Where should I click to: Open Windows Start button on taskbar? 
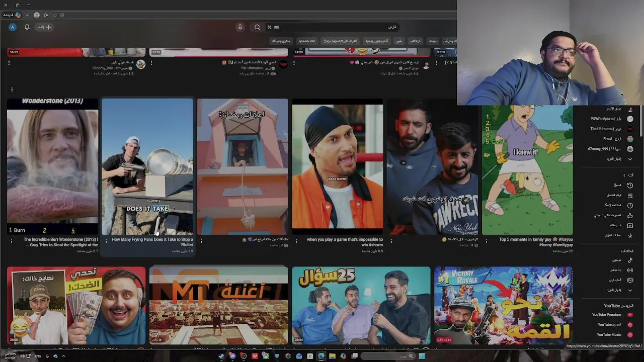pyautogui.click(x=422, y=356)
